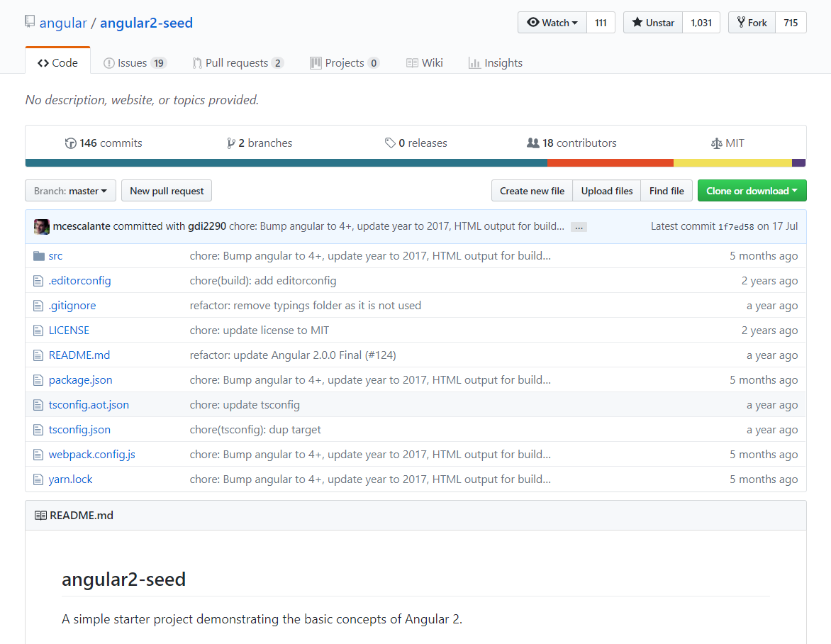Open the angular2-seed repository link
831x644 pixels.
(146, 23)
